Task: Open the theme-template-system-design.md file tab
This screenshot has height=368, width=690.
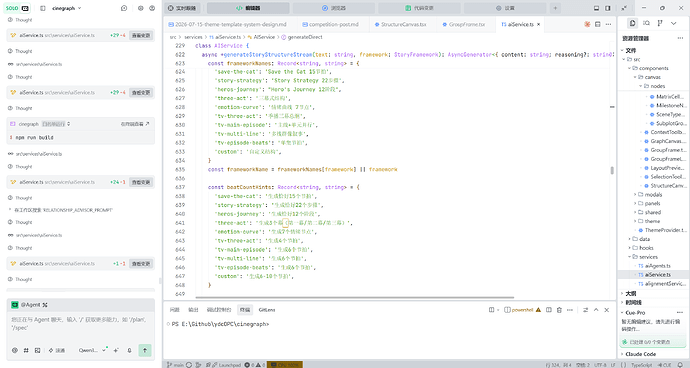Action: pos(228,24)
